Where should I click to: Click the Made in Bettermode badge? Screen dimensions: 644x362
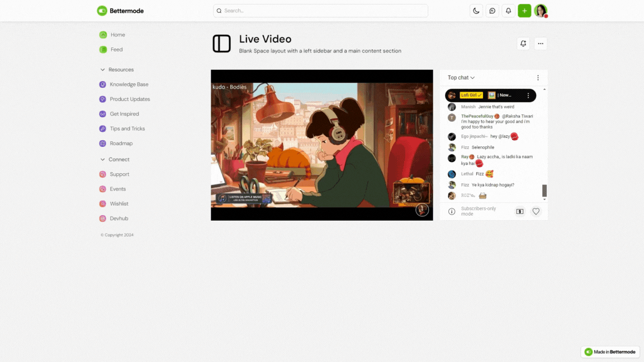[x=610, y=352]
